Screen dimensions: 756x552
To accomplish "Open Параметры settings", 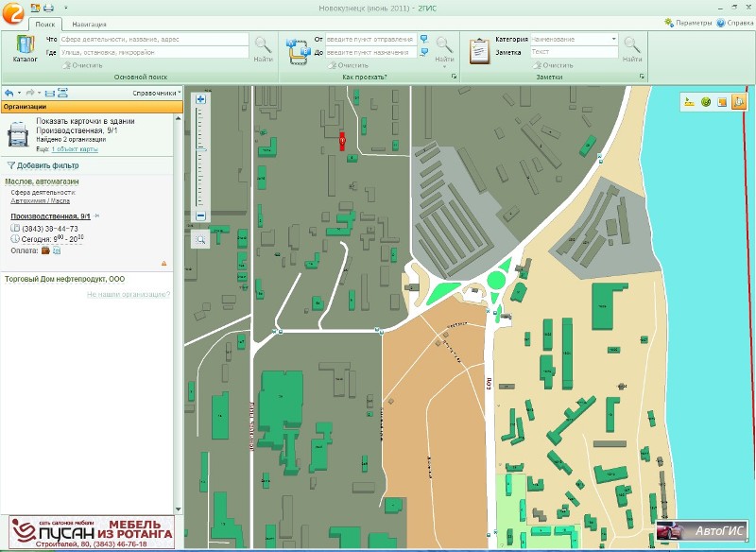I will [x=688, y=23].
